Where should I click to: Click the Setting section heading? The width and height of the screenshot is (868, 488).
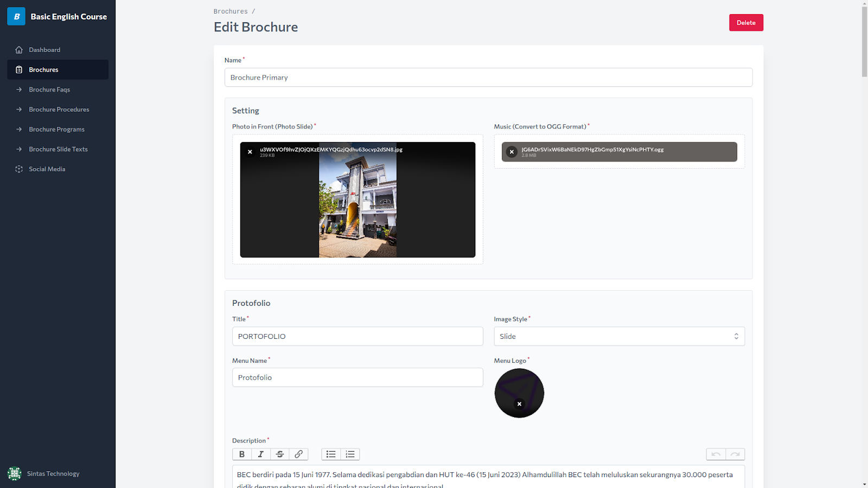tap(246, 111)
